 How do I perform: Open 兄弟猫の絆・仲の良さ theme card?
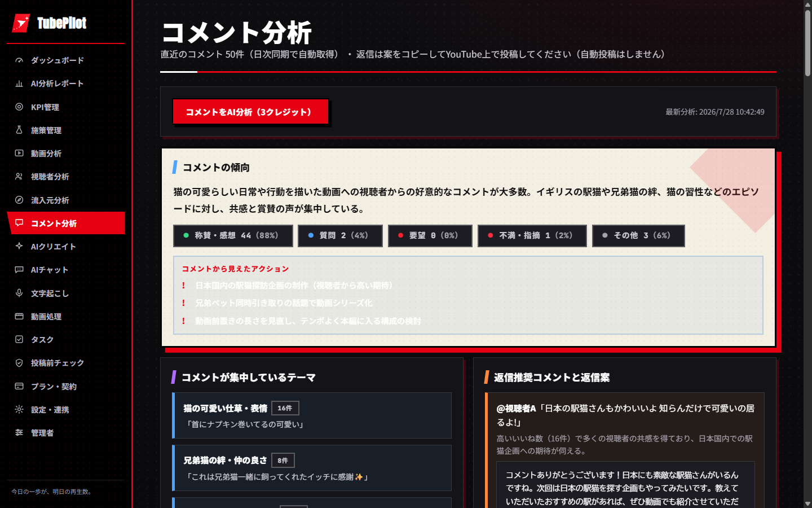312,468
